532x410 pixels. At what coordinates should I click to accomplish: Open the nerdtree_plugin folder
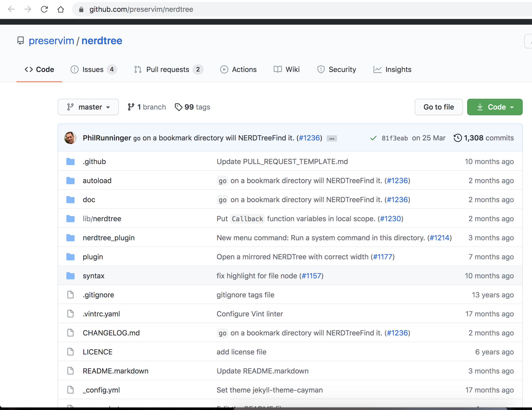[109, 238]
